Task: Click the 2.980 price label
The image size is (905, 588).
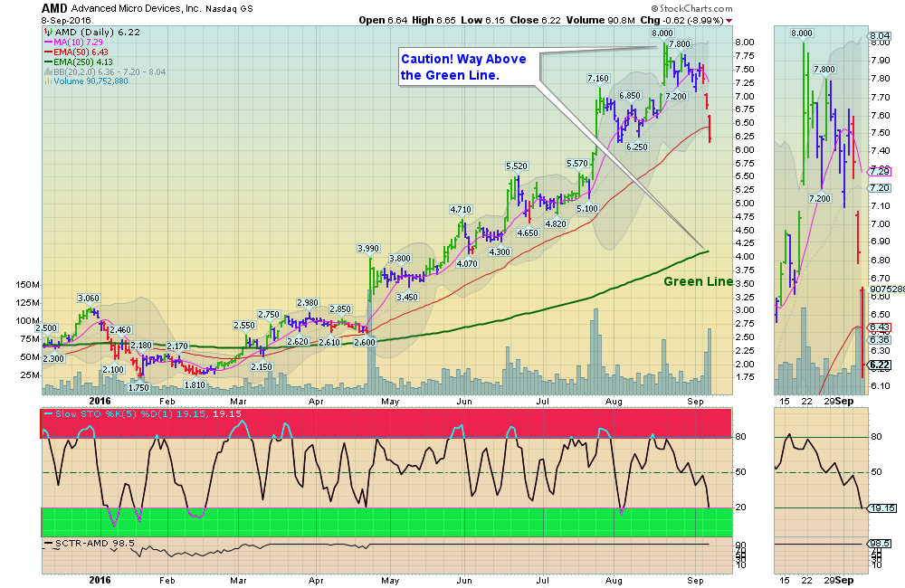Action: (x=308, y=303)
